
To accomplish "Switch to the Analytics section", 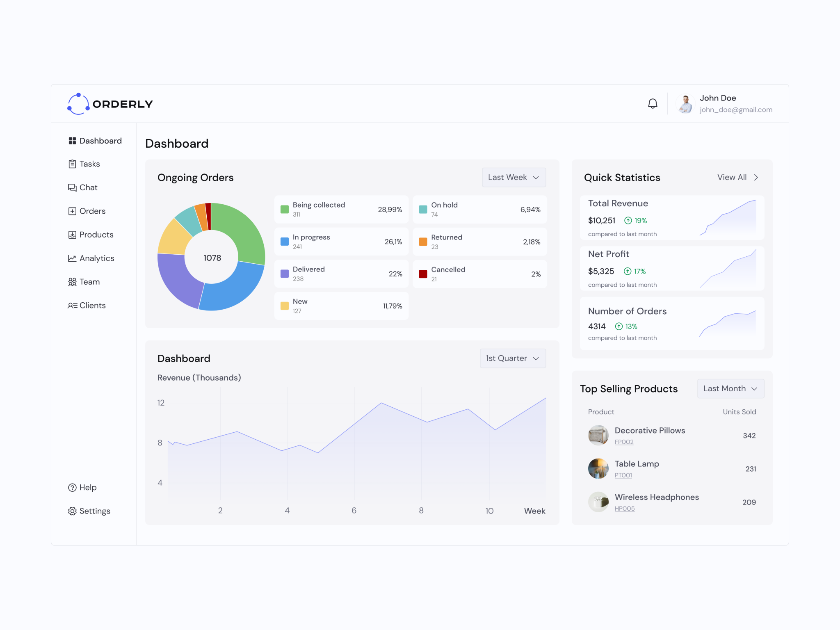I will [x=97, y=258].
